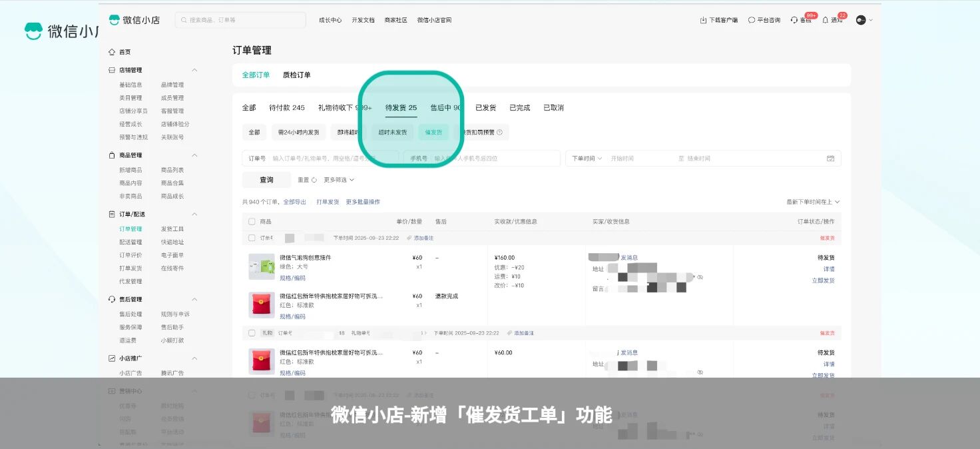Click the account avatar in top right

point(861,20)
